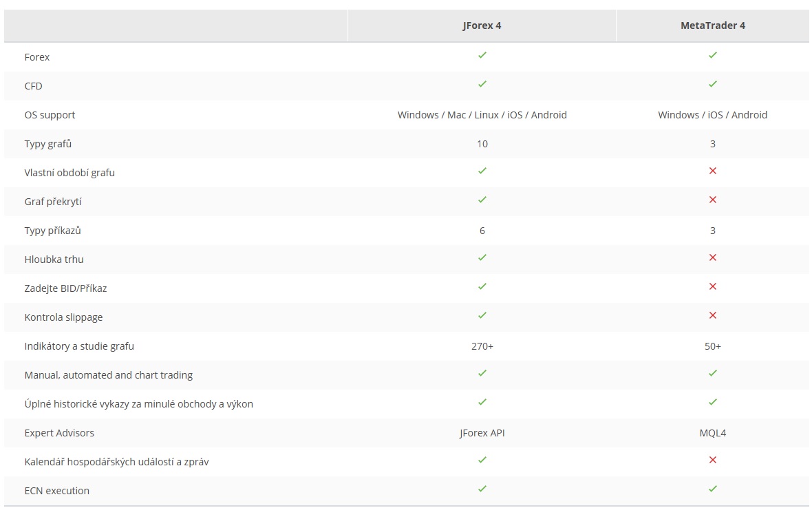The height and width of the screenshot is (508, 812).
Task: Select the MetaTrader 4 column header
Action: 713,25
